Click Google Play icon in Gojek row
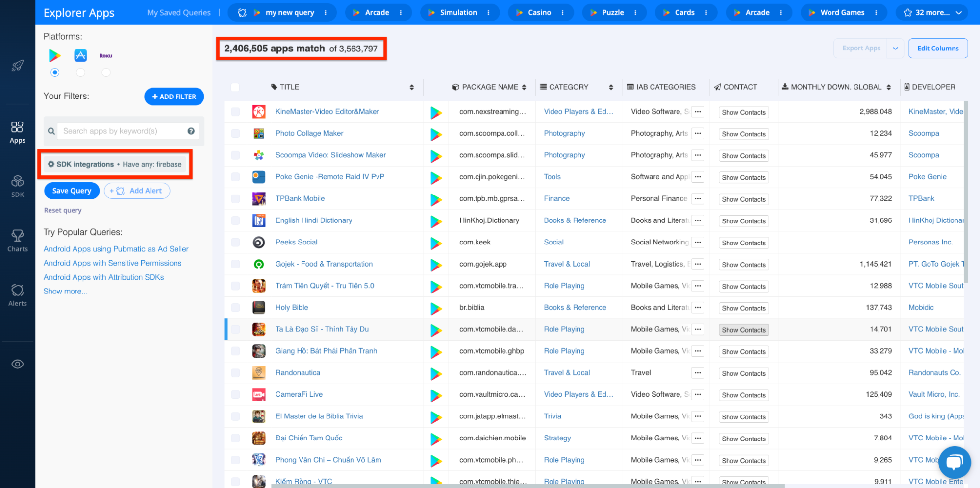This screenshot has width=980, height=488. pos(436,265)
